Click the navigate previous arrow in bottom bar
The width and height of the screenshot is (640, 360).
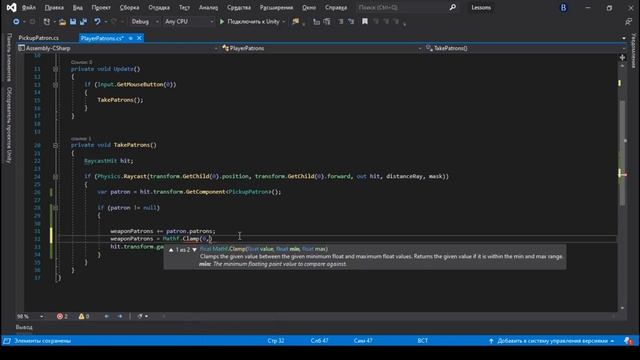coord(107,316)
